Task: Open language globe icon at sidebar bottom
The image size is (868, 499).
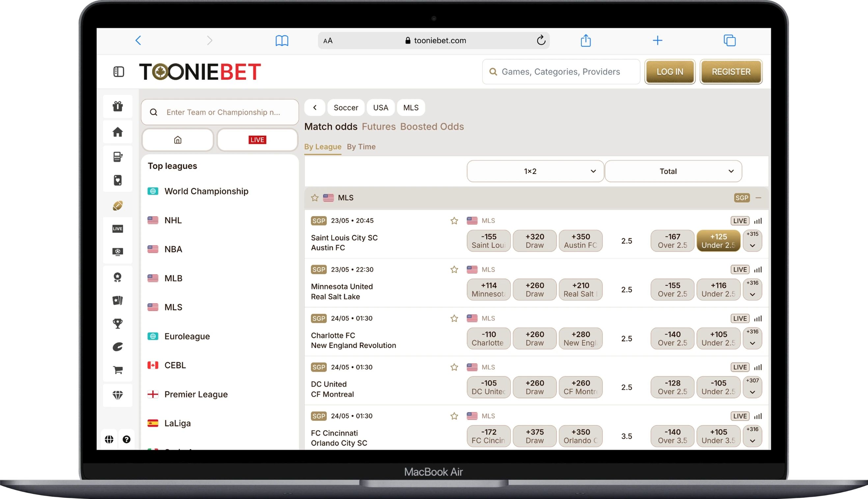Action: tap(109, 439)
